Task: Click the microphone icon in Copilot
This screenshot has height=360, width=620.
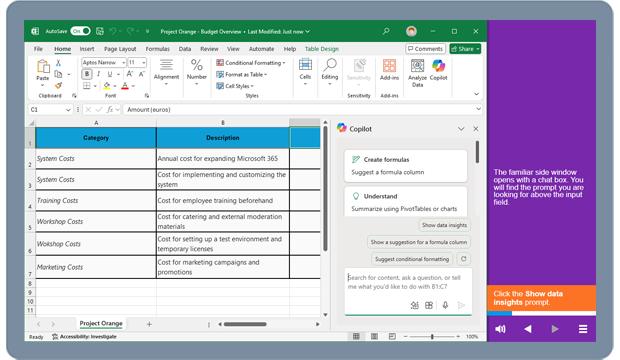Action: pos(445,305)
